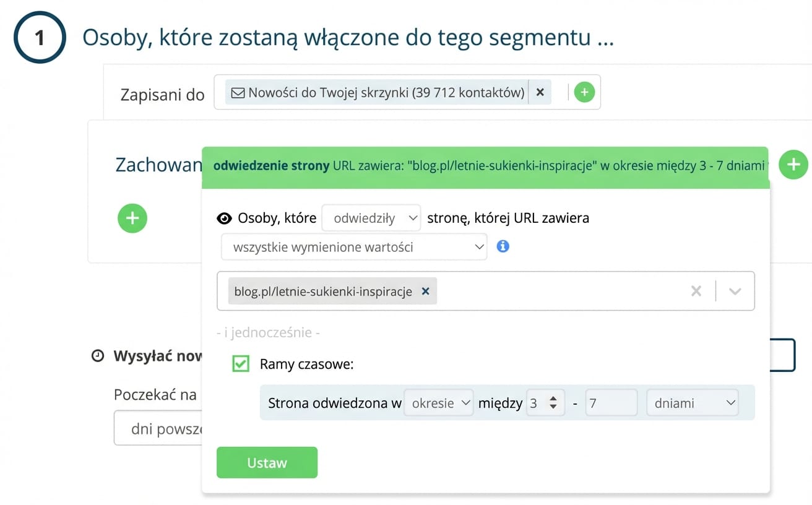Remove the blog.pl/letnie-sukienki-inspiracje tag

[425, 291]
